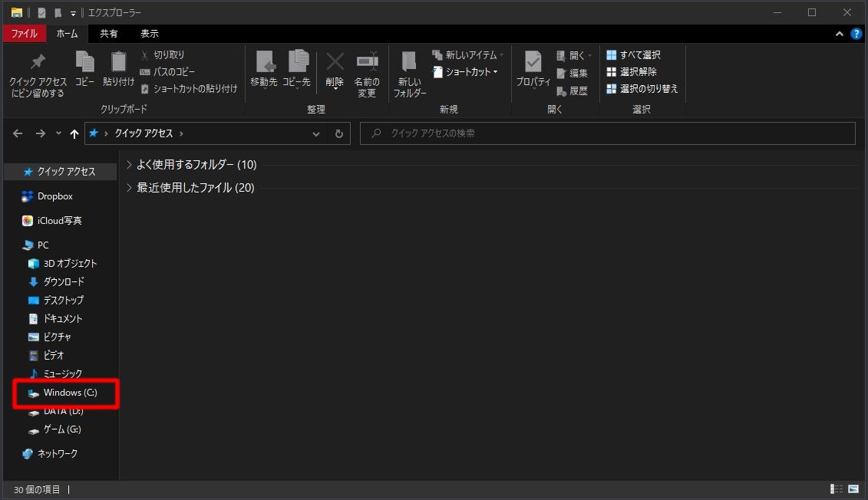Open Properties from the ribbon
The width and height of the screenshot is (868, 500).
coord(533,61)
